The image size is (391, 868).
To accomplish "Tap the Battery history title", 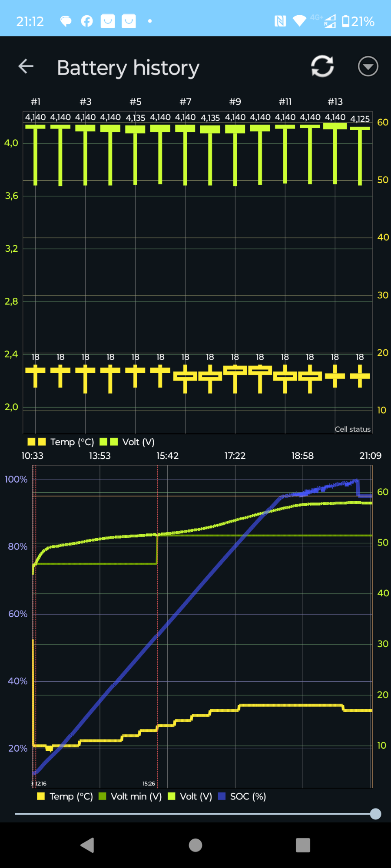I will [128, 68].
